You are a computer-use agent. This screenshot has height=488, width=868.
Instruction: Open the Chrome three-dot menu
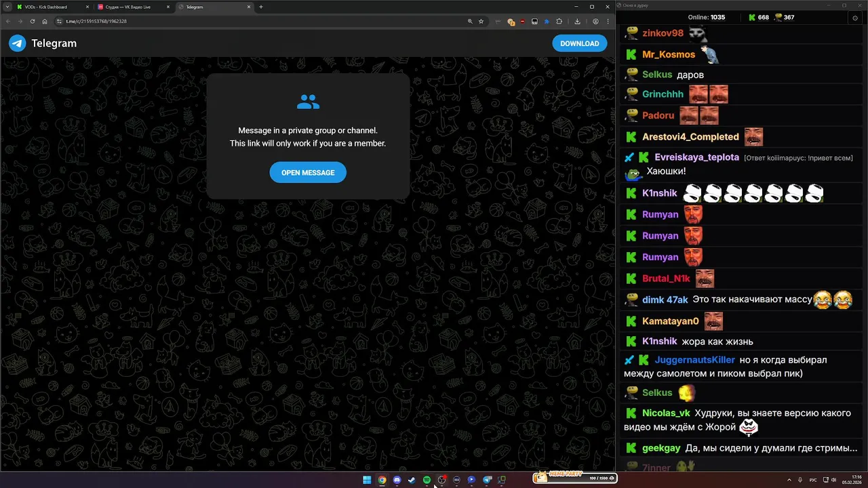(608, 21)
